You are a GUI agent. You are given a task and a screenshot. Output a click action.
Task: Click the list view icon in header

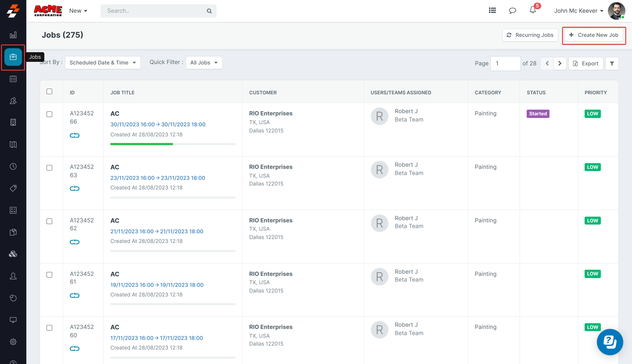tap(492, 11)
